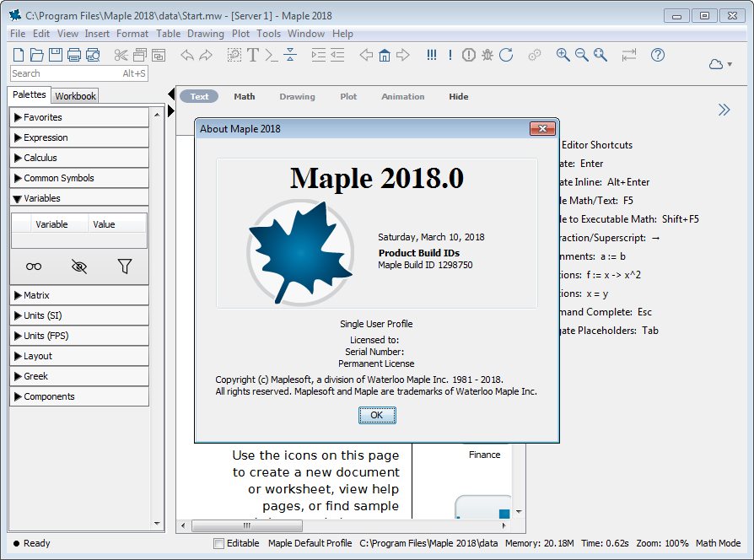
Task: Select the Text context bar button
Action: [x=199, y=97]
